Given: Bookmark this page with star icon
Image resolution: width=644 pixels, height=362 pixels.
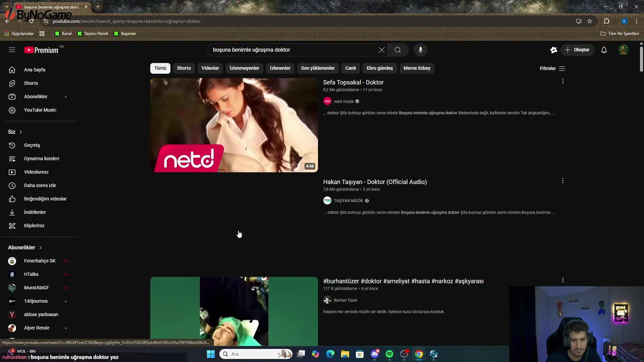Looking at the screenshot, I should tap(590, 21).
